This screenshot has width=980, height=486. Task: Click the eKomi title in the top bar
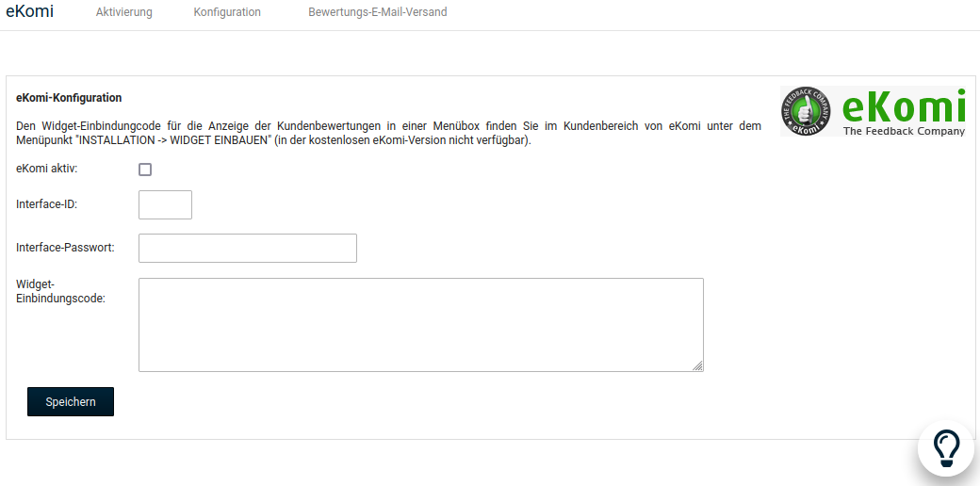[x=29, y=12]
